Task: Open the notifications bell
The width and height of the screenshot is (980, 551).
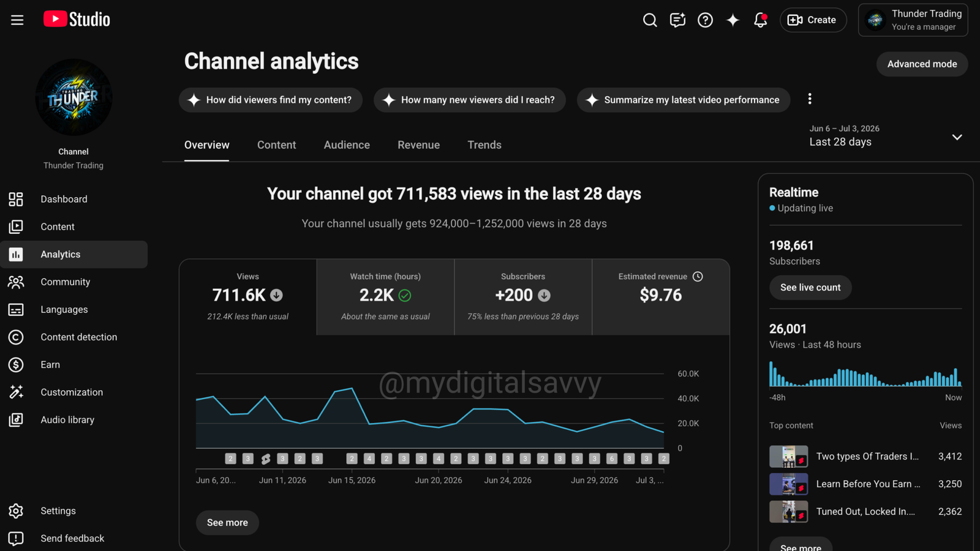Action: pyautogui.click(x=760, y=20)
